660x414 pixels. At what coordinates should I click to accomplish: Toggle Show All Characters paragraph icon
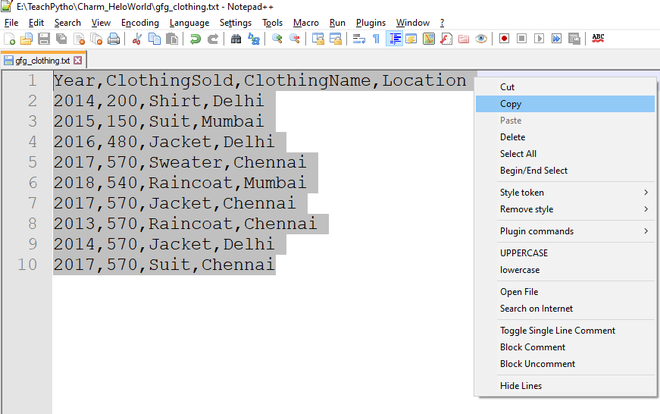point(376,39)
